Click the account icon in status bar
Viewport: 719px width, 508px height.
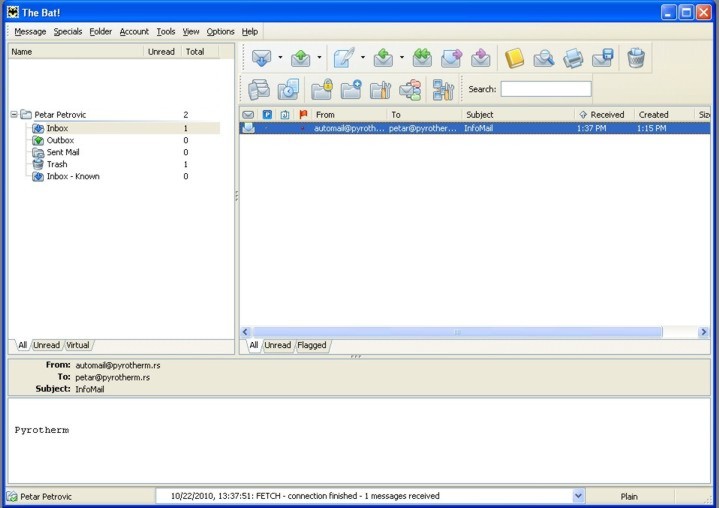tap(12, 496)
